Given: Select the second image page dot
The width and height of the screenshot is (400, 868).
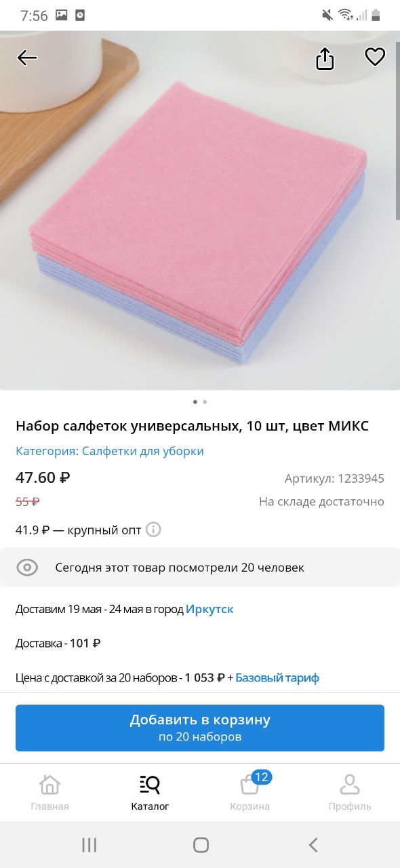Looking at the screenshot, I should point(205,401).
